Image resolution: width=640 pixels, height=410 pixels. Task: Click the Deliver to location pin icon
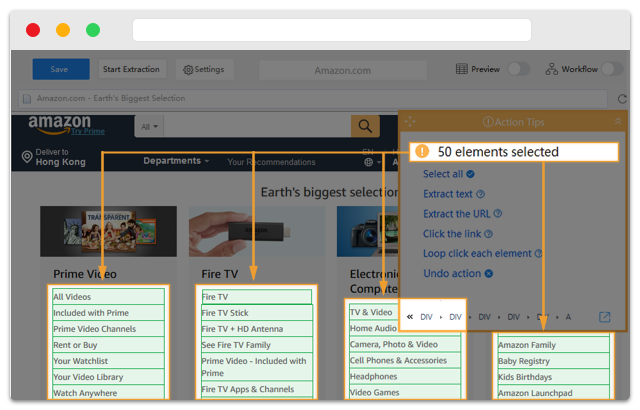(x=27, y=157)
